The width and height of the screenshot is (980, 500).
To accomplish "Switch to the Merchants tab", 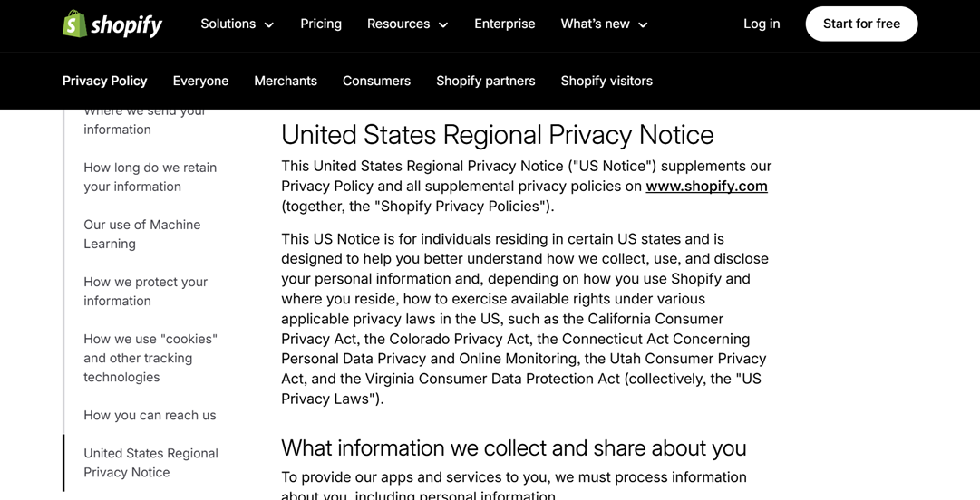I will pyautogui.click(x=286, y=81).
